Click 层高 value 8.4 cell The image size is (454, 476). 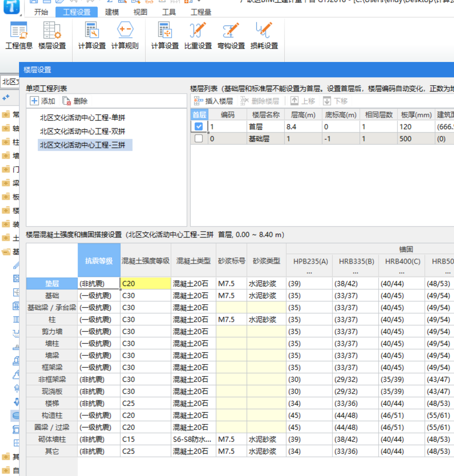pyautogui.click(x=303, y=127)
